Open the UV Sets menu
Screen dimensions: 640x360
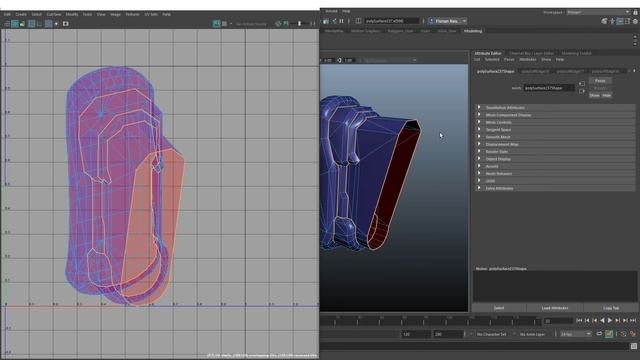tap(151, 14)
